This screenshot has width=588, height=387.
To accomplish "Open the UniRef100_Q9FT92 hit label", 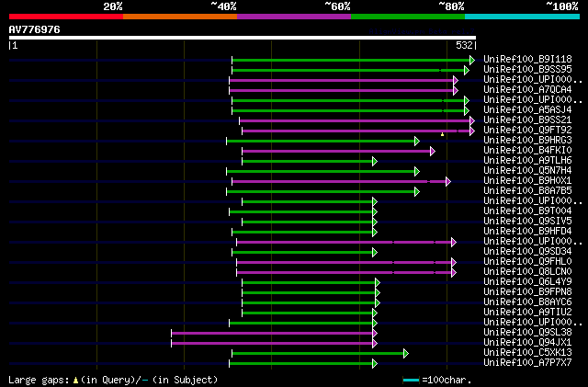I will (x=527, y=131).
